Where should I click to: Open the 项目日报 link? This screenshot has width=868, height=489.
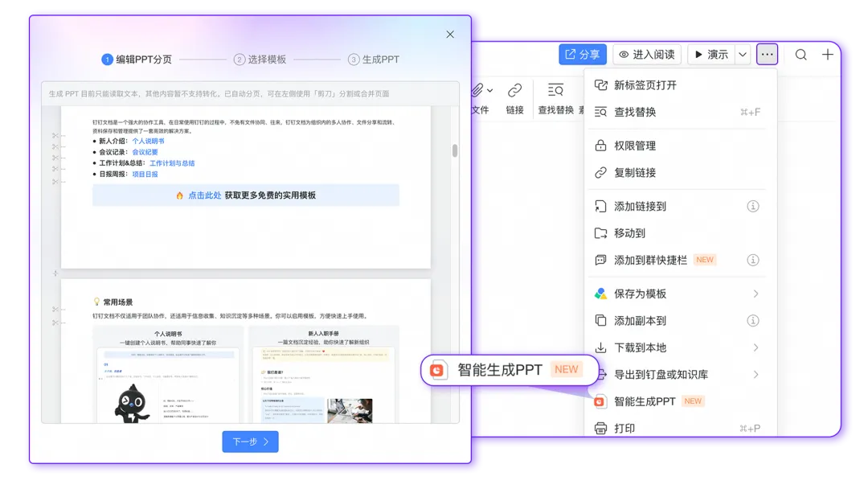click(145, 175)
